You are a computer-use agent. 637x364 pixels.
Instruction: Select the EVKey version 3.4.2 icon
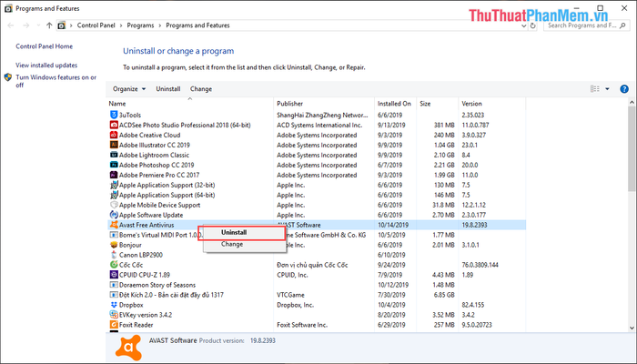pos(114,315)
